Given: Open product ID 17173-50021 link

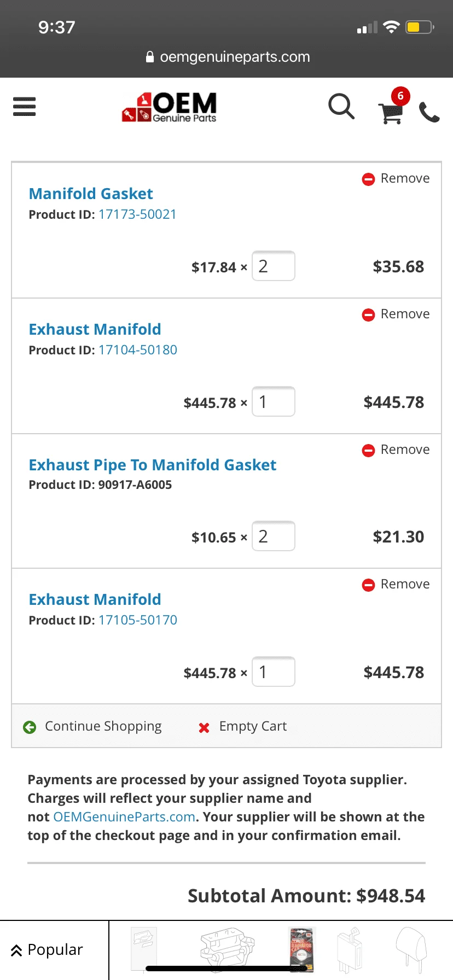Looking at the screenshot, I should (x=137, y=214).
